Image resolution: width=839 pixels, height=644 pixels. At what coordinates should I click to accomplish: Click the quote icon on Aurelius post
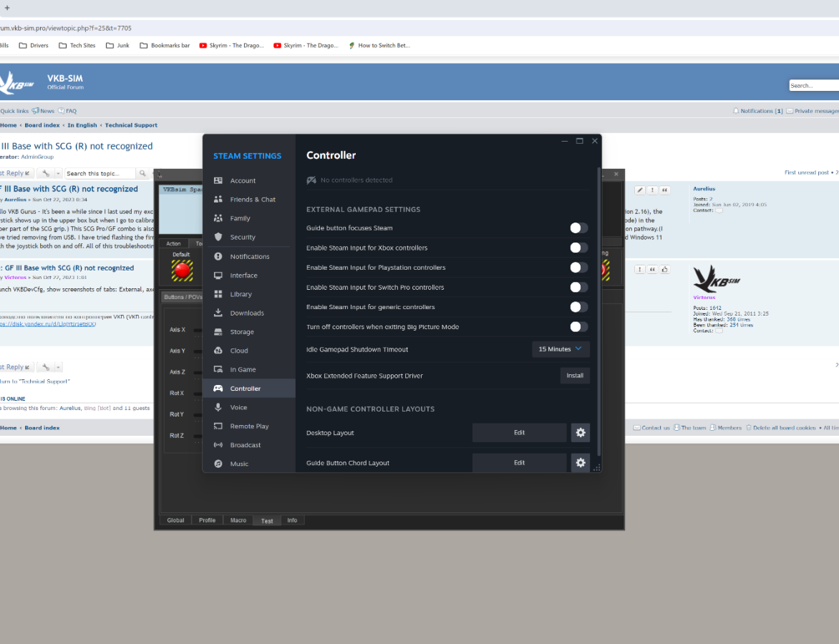pyautogui.click(x=664, y=190)
